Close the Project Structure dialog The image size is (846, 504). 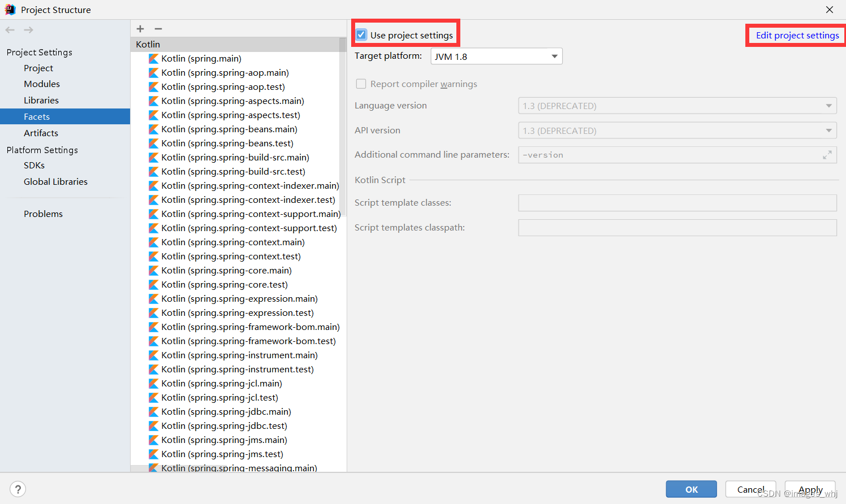830,10
